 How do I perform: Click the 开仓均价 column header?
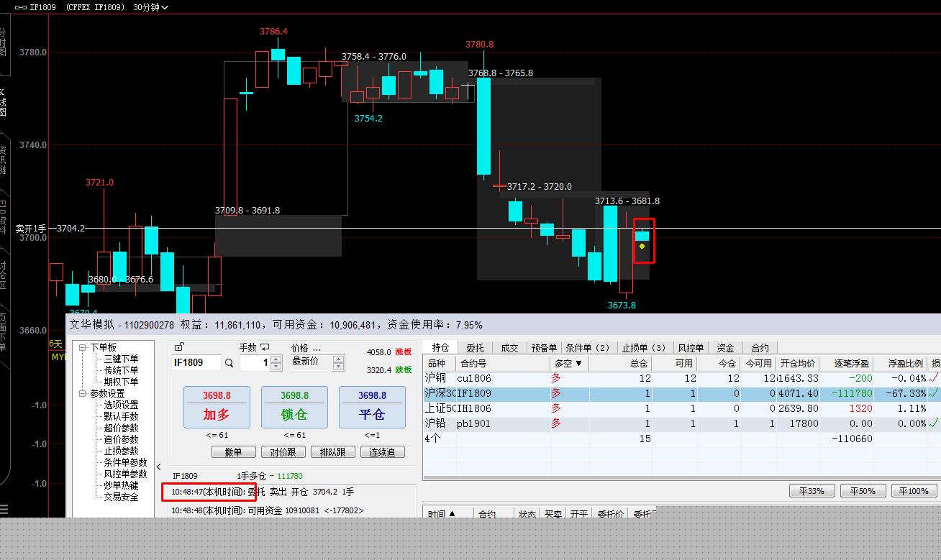pos(799,364)
